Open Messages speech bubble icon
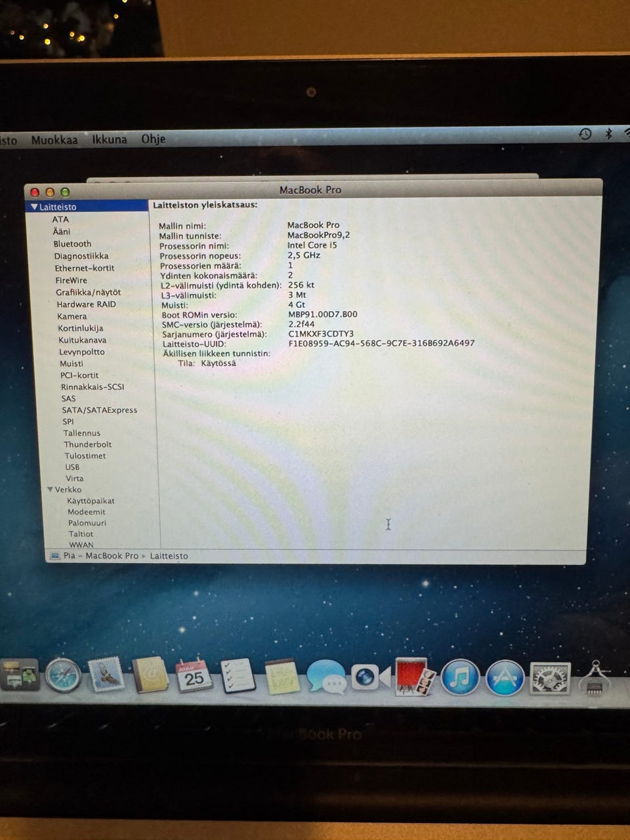The height and width of the screenshot is (840, 630). [326, 677]
